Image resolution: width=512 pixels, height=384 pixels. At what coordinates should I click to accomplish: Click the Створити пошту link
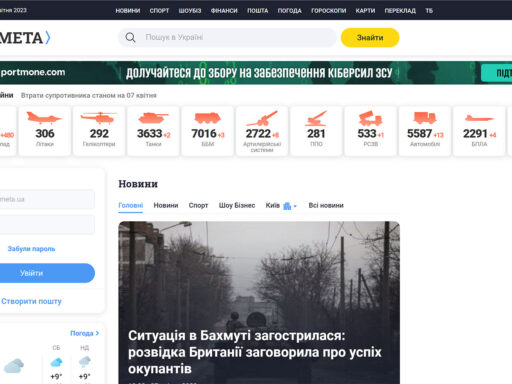(x=31, y=301)
